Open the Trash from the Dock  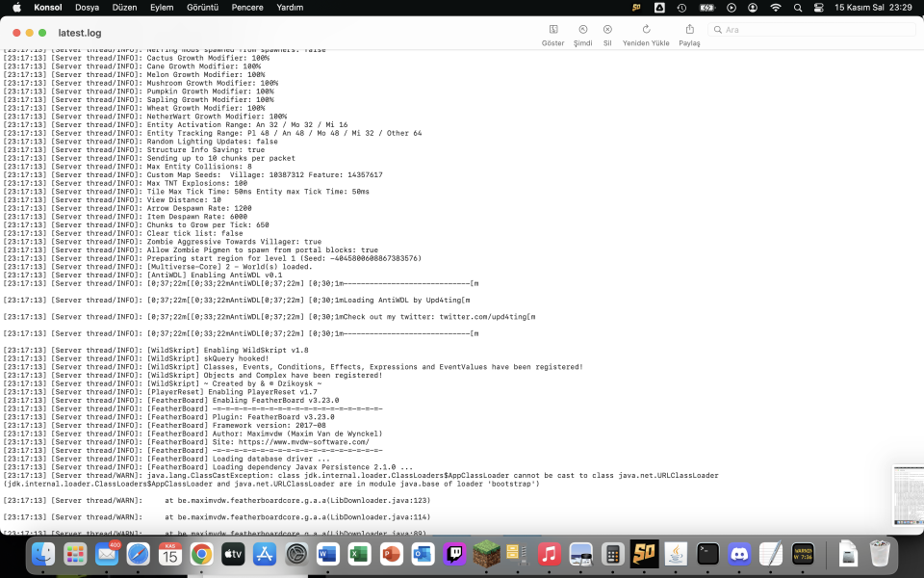point(880,555)
